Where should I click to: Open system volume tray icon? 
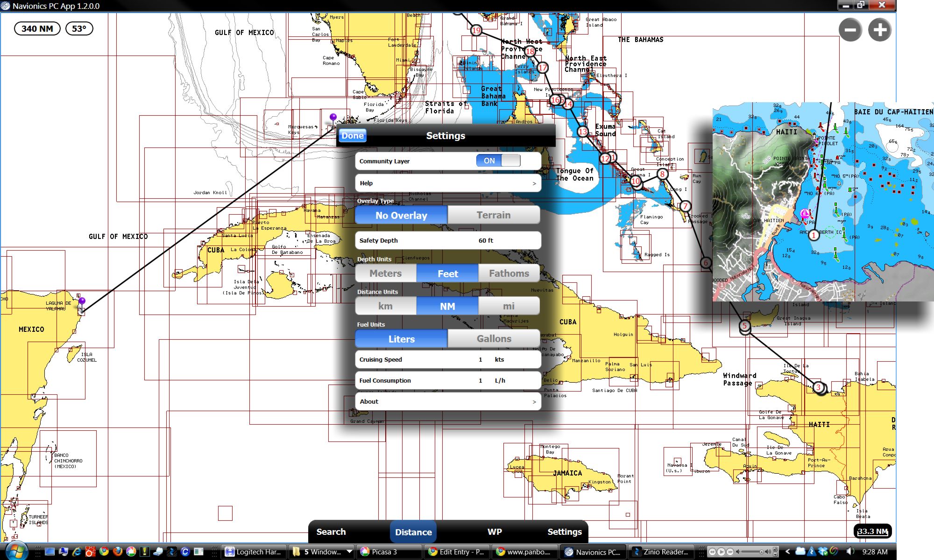coord(850,552)
